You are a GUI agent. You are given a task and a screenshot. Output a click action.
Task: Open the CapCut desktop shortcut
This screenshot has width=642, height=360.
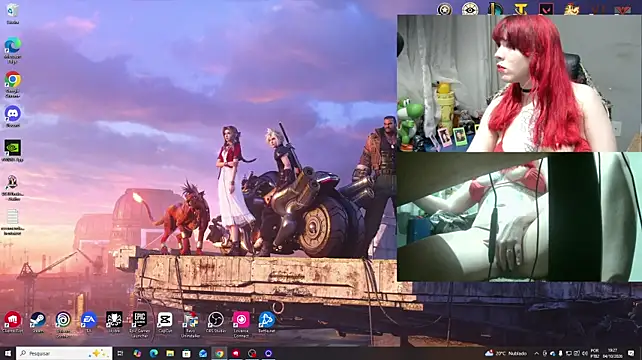click(165, 322)
